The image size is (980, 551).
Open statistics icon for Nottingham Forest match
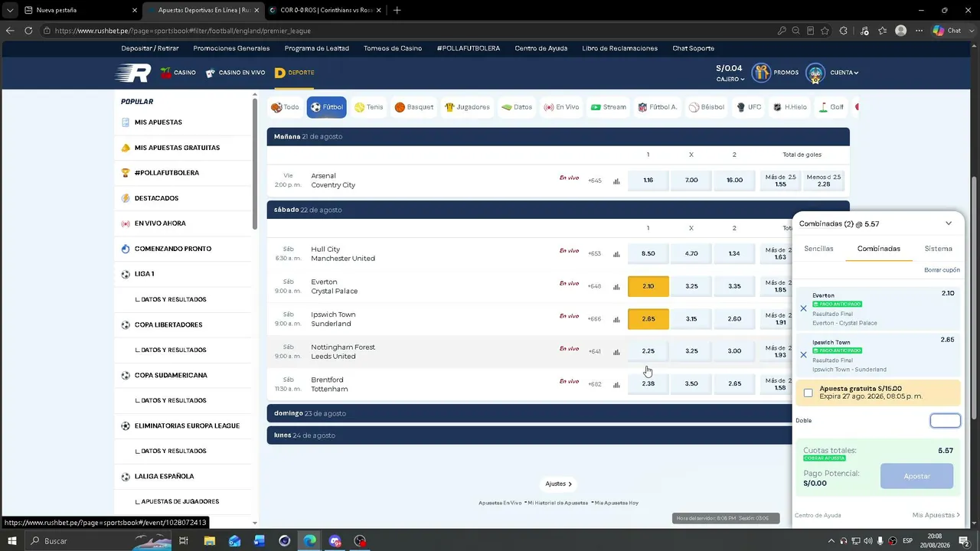616,352
